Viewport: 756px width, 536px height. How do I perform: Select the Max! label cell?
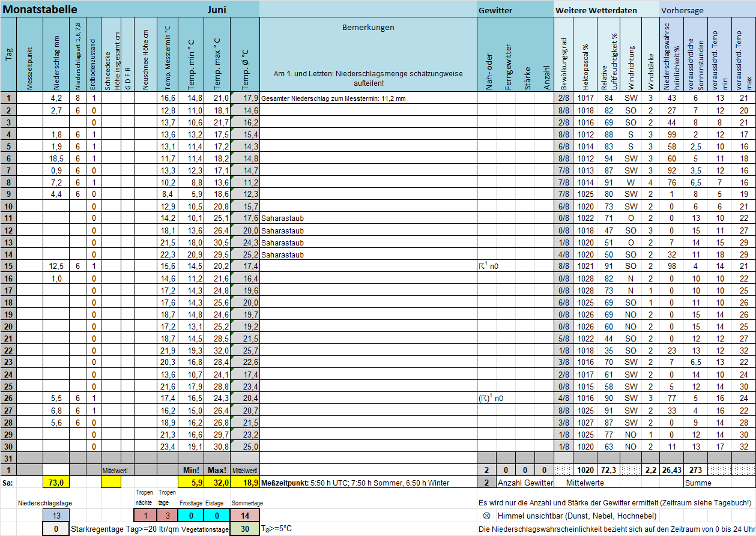point(217,470)
